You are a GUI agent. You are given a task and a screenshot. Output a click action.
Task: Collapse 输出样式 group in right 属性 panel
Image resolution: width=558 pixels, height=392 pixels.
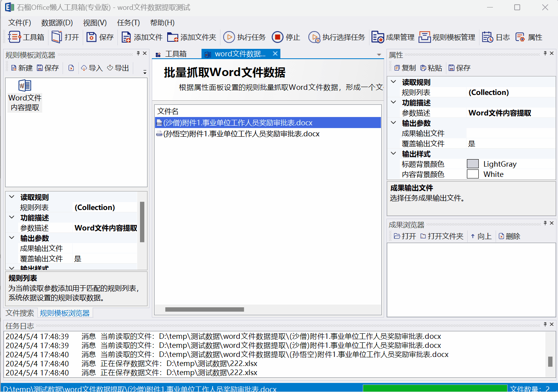393,153
